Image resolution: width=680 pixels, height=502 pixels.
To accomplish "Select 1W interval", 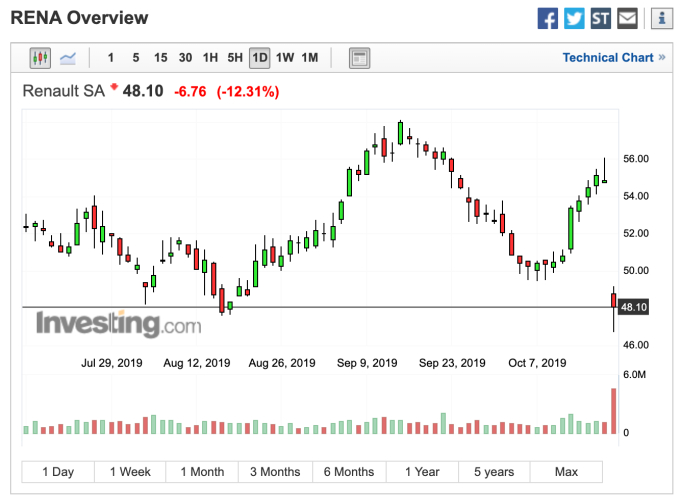I will [x=285, y=58].
